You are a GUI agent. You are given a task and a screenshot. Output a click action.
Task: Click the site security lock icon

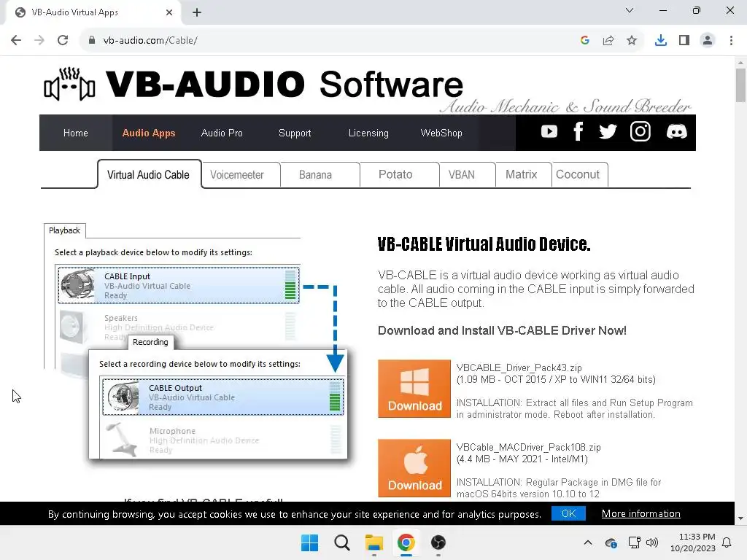(x=92, y=40)
